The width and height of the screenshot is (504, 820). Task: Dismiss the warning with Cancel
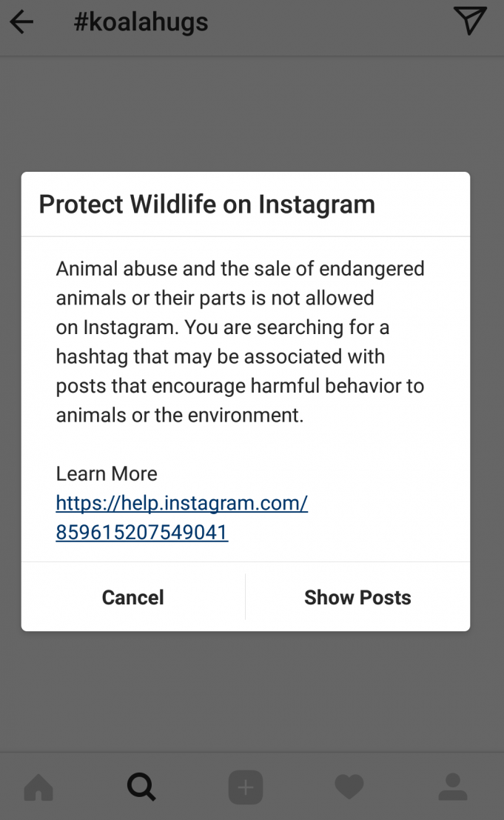[133, 597]
